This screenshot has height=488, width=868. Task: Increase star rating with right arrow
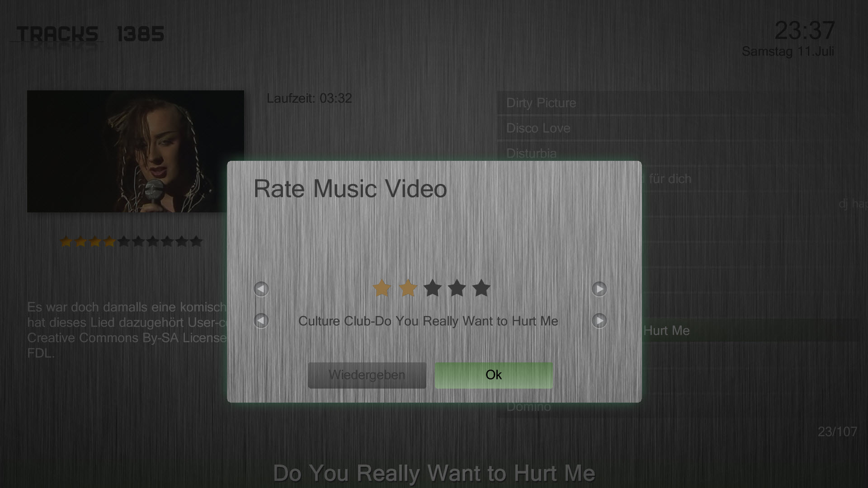point(599,289)
